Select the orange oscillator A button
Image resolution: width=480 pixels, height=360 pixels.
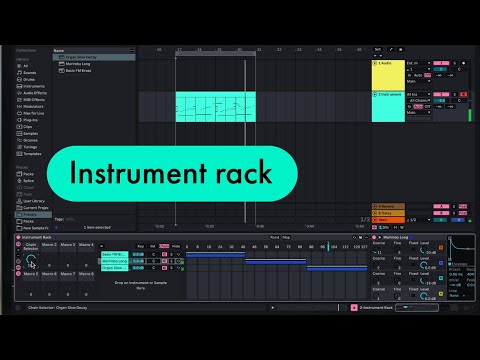pyautogui.click(x=441, y=248)
